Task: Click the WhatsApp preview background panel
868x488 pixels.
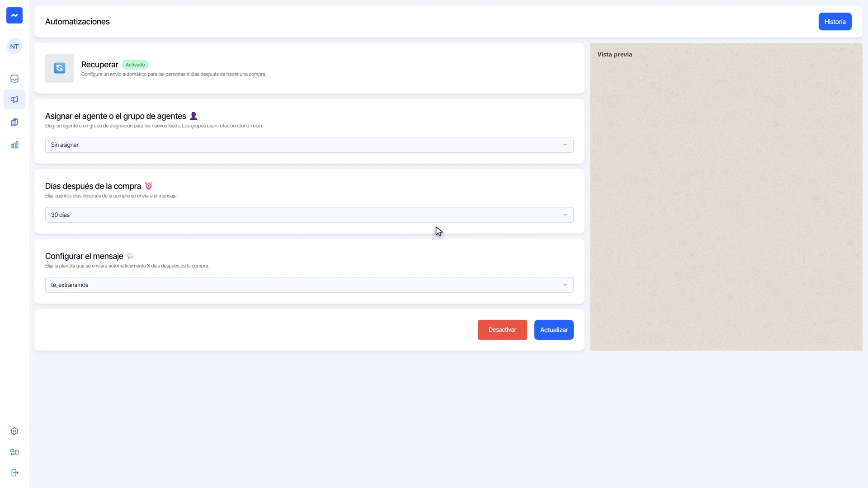Action: (726, 197)
